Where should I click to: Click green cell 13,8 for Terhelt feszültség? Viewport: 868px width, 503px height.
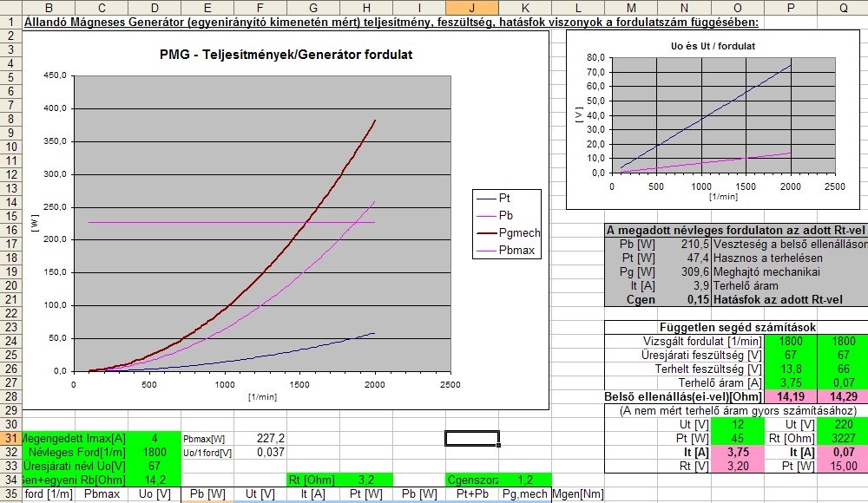(x=791, y=369)
